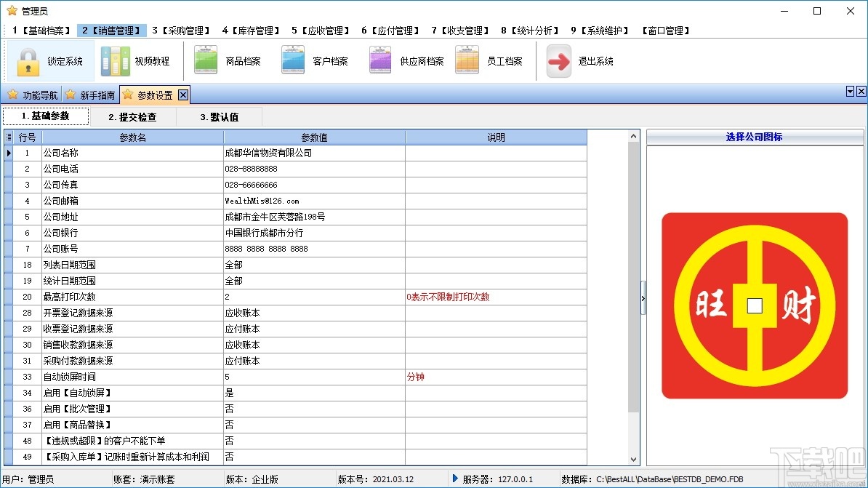Click 选择公司图标 button
This screenshot has width=868, height=488.
[x=755, y=137]
